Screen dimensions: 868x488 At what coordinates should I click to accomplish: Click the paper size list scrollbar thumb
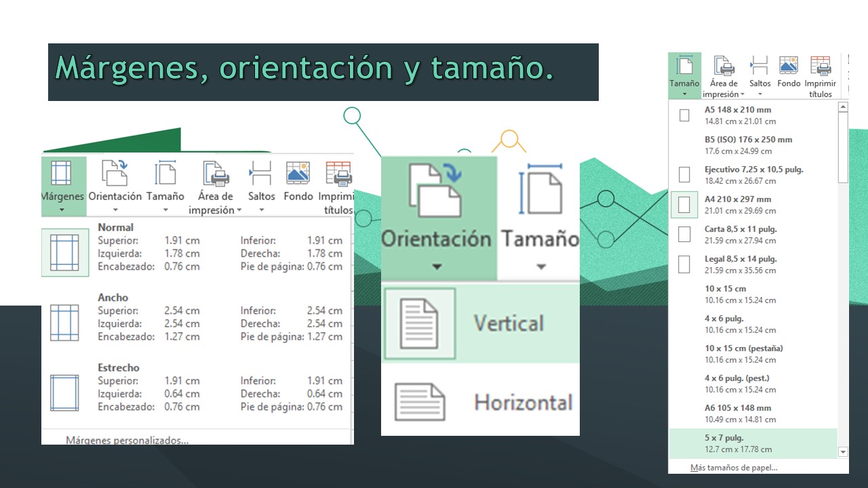click(x=843, y=147)
